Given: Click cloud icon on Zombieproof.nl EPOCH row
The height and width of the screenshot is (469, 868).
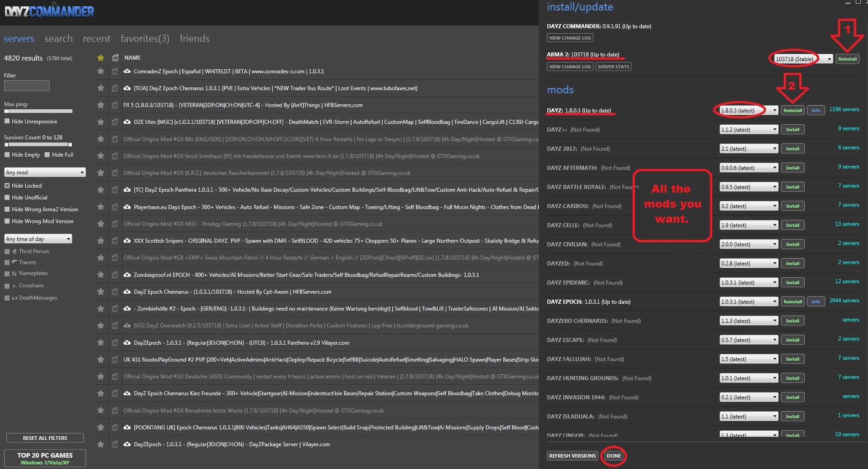Looking at the screenshot, I should 127,275.
